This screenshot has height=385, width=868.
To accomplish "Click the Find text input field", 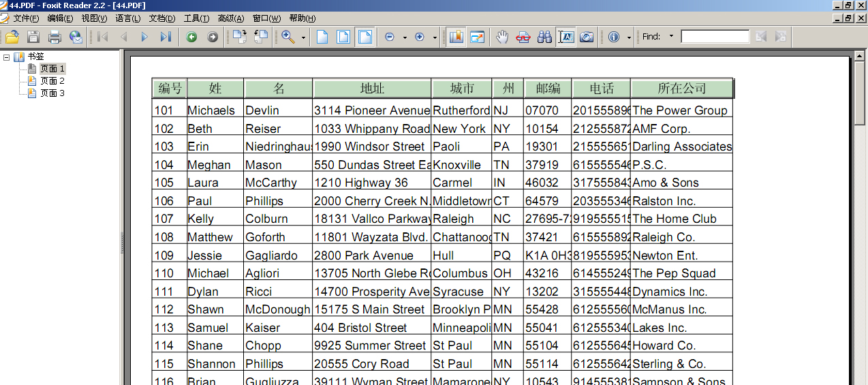I will click(715, 37).
